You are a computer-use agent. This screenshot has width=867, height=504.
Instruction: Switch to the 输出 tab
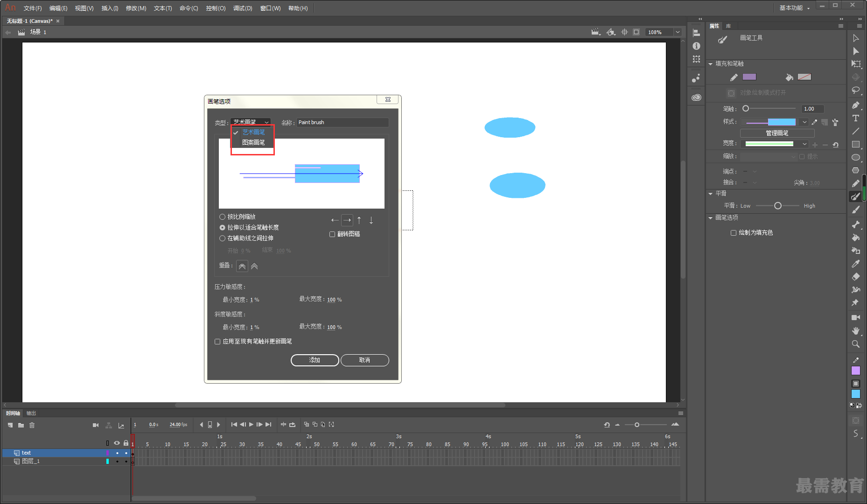31,413
